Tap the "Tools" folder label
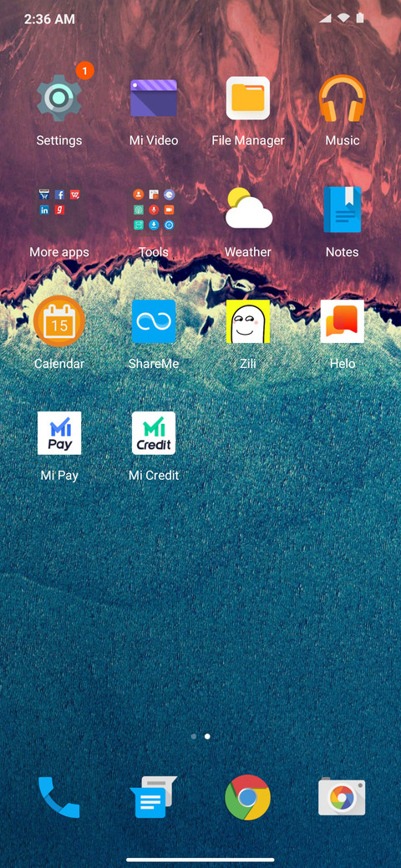 click(154, 252)
